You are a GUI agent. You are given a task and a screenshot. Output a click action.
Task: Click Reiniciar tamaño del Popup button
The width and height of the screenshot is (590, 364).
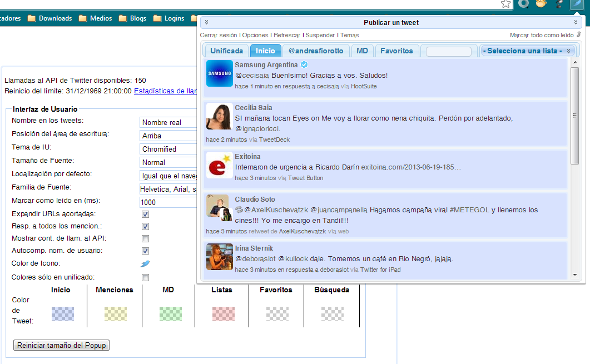coord(61,345)
